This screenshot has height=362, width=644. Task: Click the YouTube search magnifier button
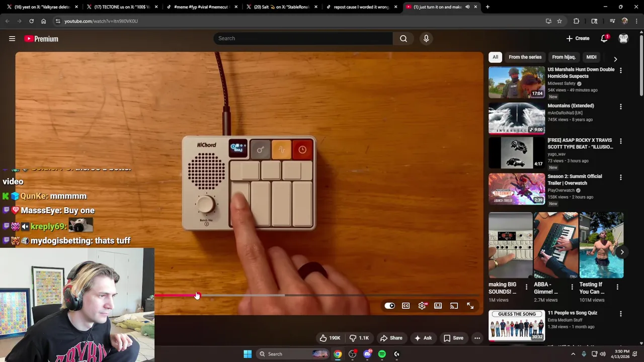[x=404, y=38]
